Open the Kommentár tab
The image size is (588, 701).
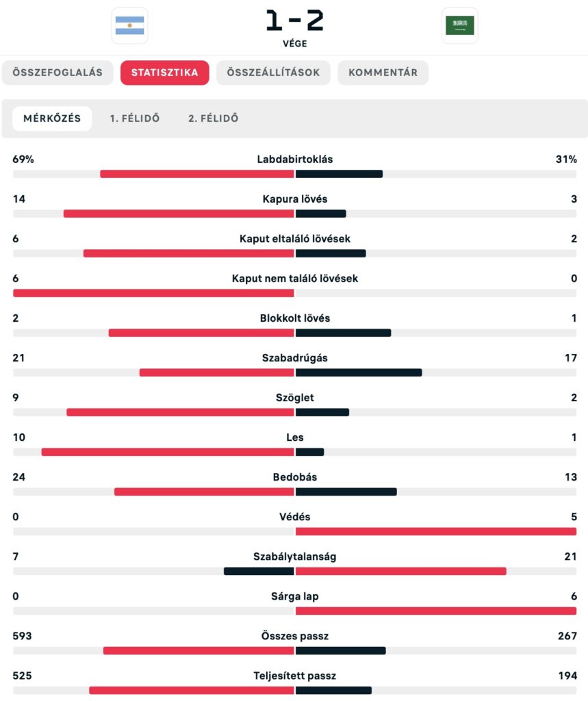tap(383, 73)
